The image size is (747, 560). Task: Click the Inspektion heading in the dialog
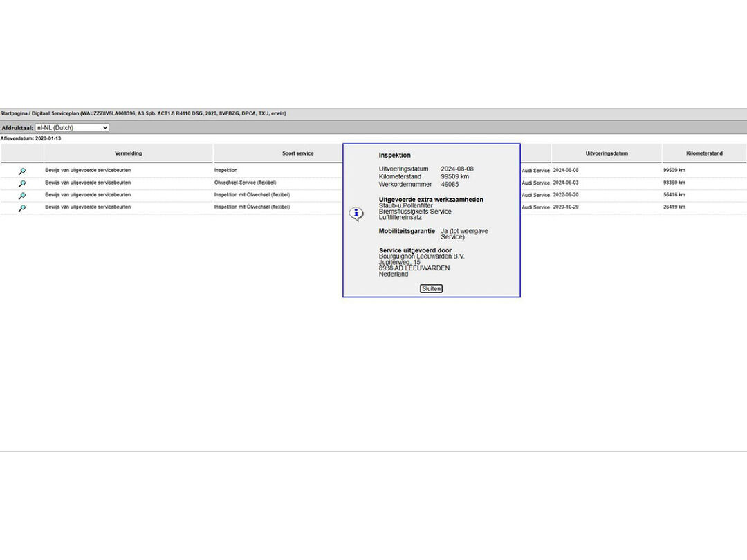point(394,156)
